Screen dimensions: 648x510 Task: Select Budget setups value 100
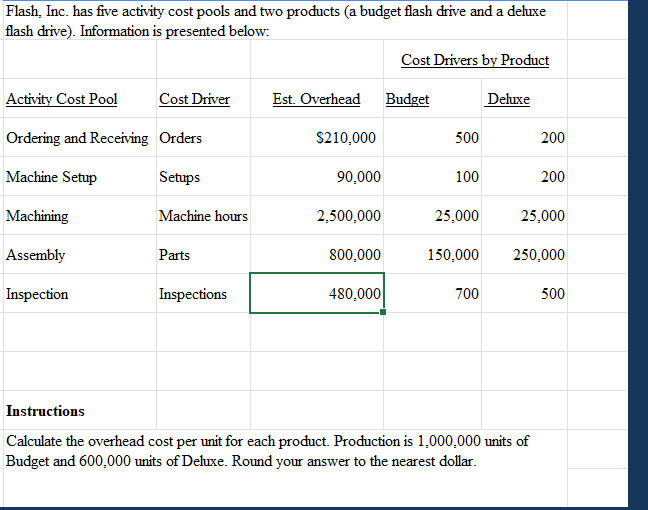coord(432,176)
